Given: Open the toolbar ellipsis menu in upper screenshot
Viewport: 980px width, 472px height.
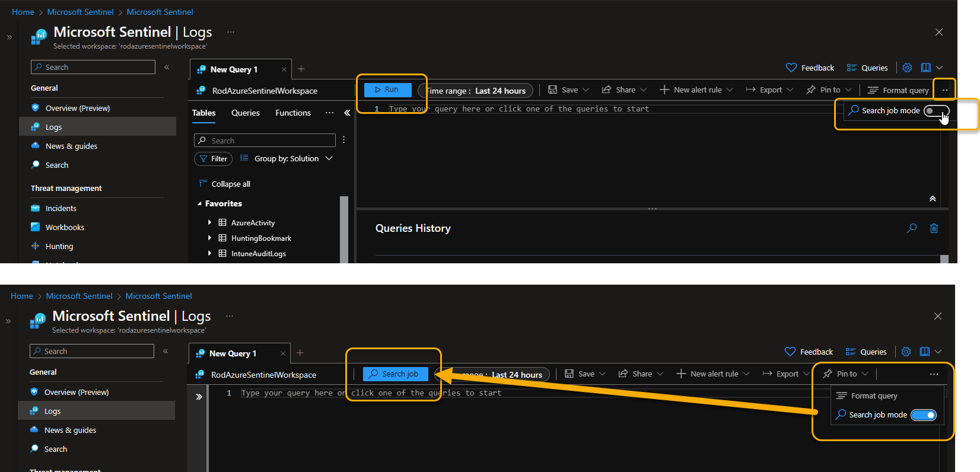Looking at the screenshot, I should coord(945,90).
